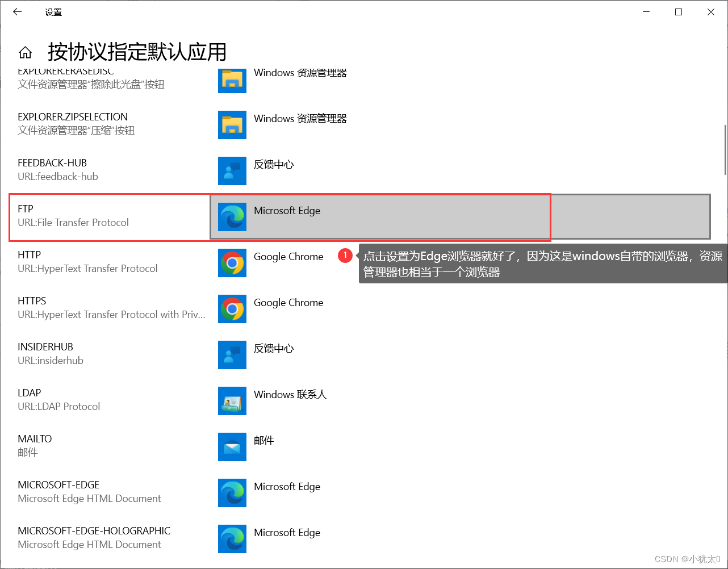Click URL:File Transfer Protocol description
728x569 pixels.
click(73, 223)
